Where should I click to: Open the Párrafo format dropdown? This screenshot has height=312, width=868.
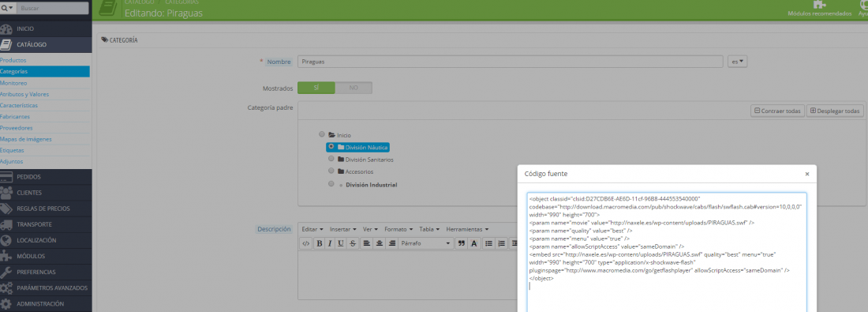pyautogui.click(x=425, y=243)
